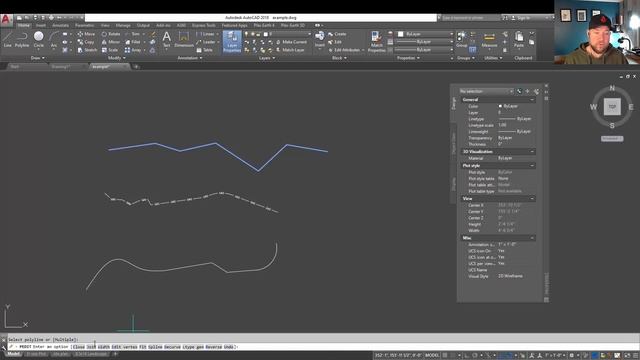This screenshot has width=640, height=360.
Task: Choose the Rotate command
Action: click(x=111, y=34)
